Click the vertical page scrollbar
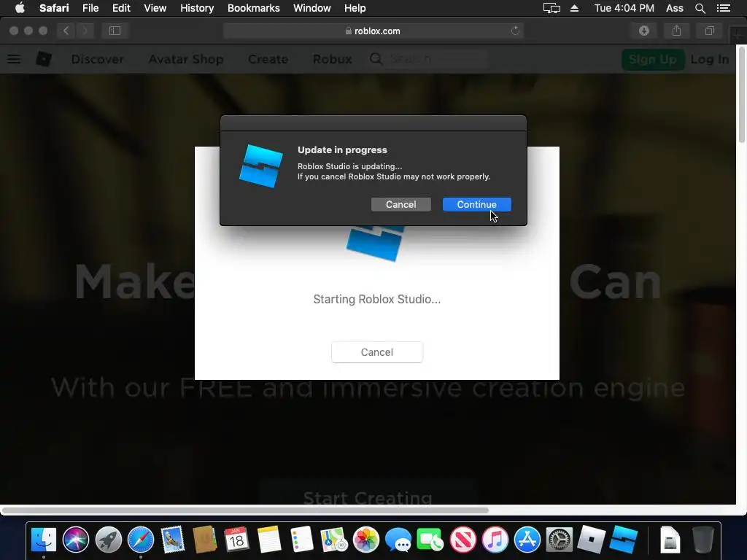The height and width of the screenshot is (560, 747). (741, 96)
